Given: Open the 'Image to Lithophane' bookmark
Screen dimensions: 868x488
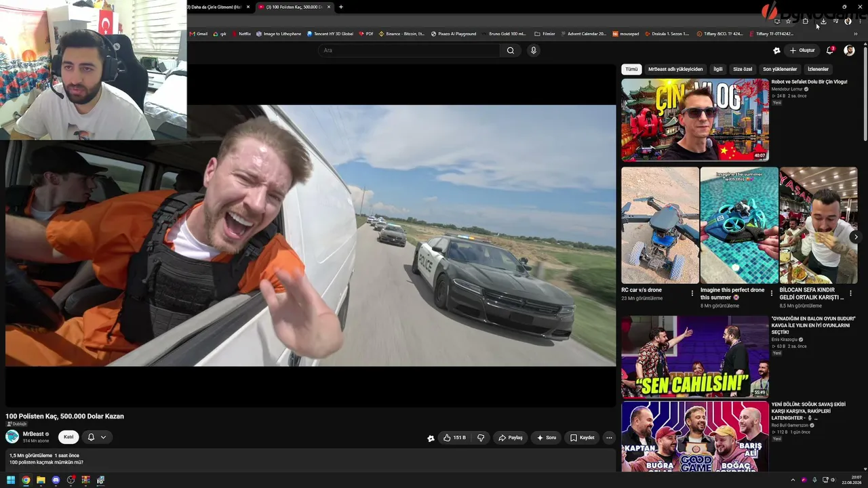Looking at the screenshot, I should 279,34.
